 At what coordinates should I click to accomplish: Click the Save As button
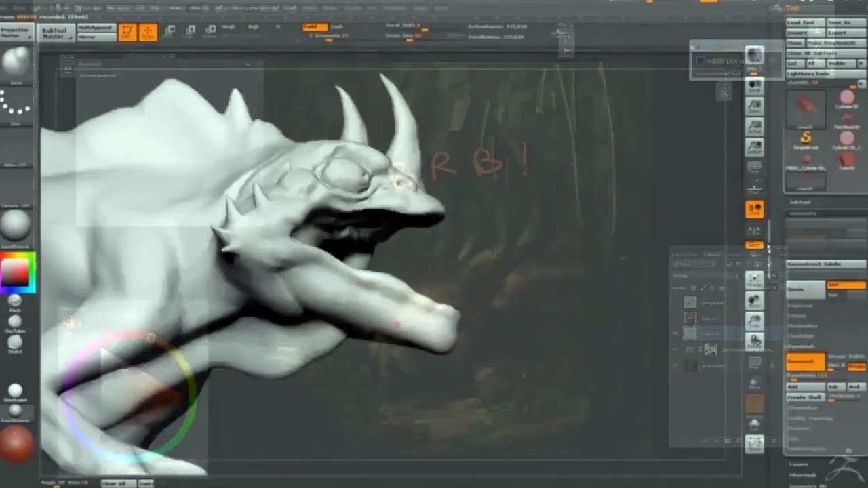coord(846,22)
